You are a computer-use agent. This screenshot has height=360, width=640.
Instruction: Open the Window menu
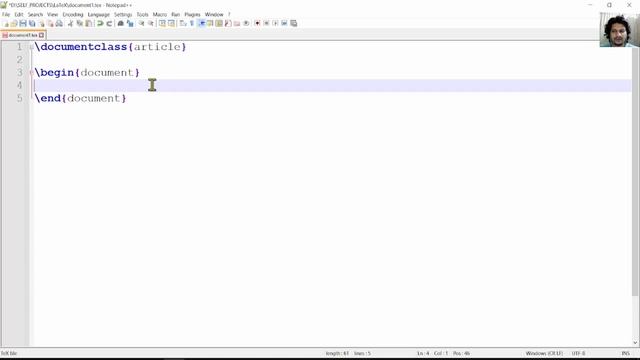point(214,14)
